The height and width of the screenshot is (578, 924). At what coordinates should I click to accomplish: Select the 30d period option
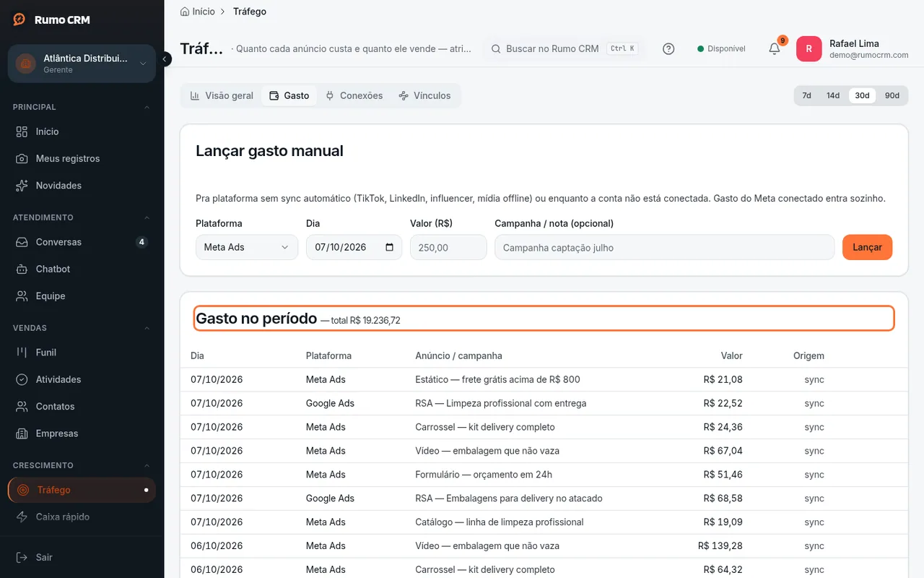(862, 95)
